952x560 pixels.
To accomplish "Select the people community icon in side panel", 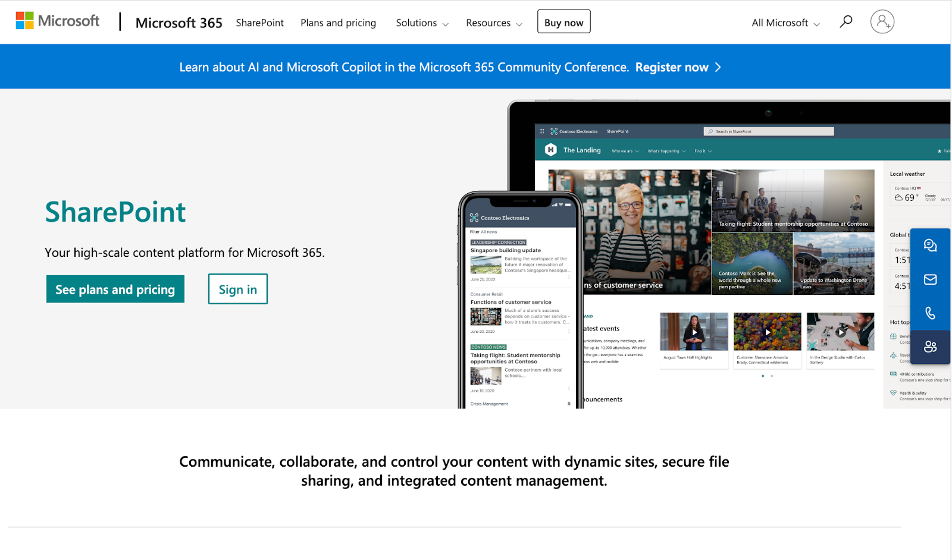I will coord(930,347).
